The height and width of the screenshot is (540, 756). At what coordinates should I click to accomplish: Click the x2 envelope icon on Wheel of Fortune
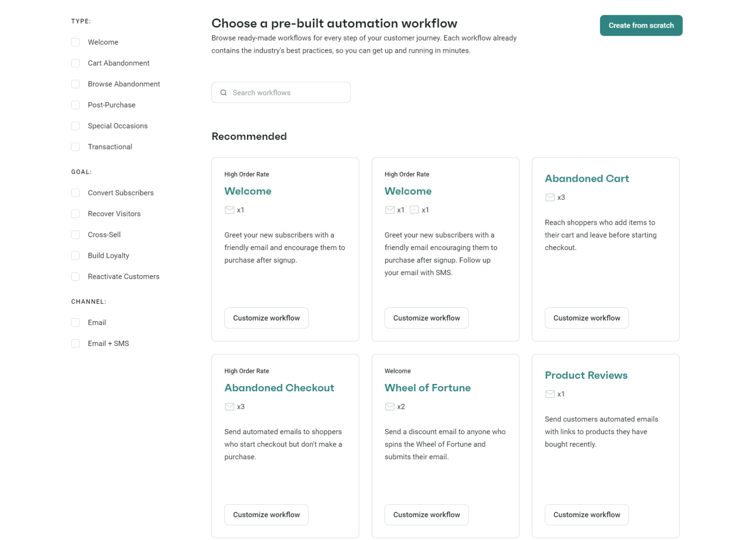(x=390, y=407)
